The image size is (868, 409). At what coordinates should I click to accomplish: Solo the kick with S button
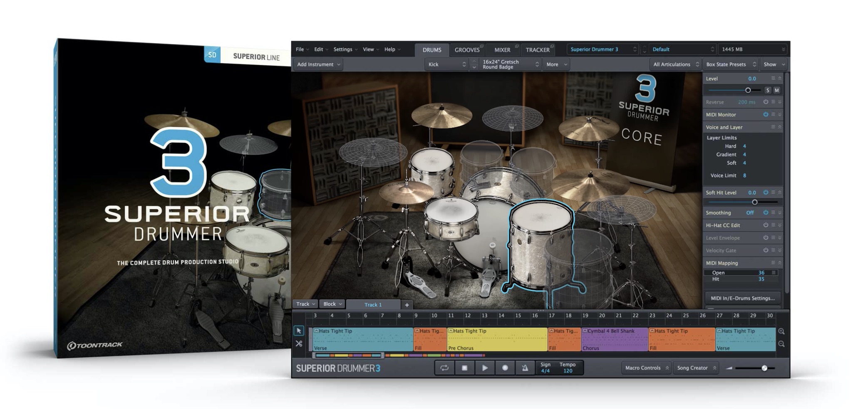coord(767,90)
